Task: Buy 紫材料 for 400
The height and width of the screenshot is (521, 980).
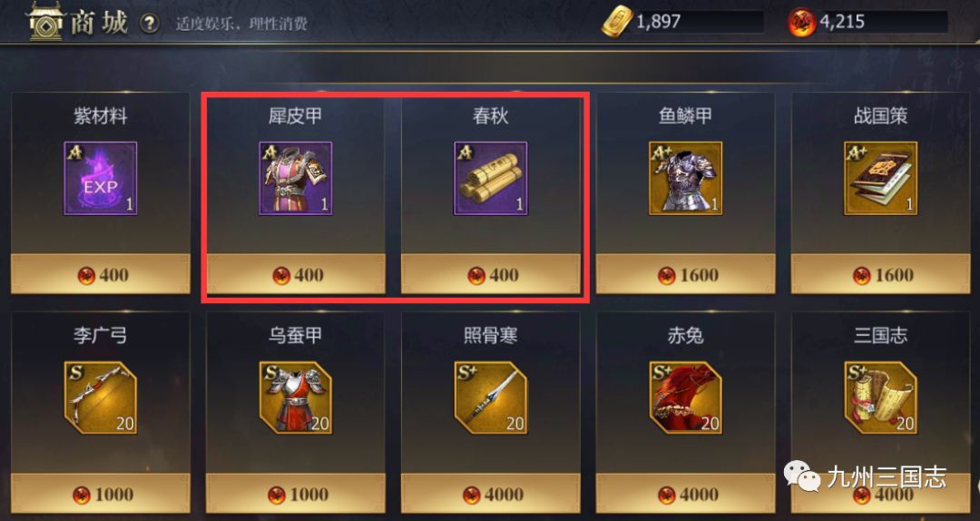Action: [101, 274]
